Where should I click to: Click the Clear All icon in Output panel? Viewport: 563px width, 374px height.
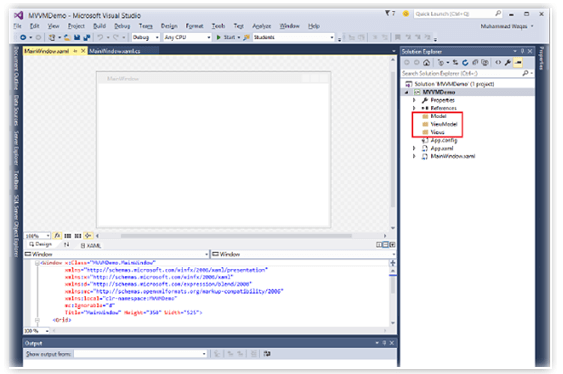tap(253, 354)
